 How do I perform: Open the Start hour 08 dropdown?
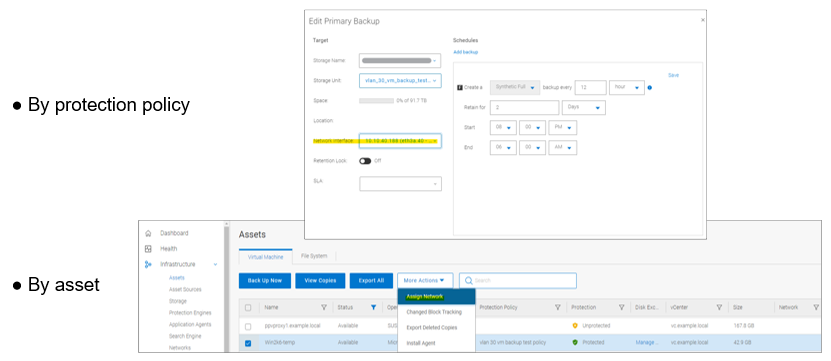click(x=503, y=128)
